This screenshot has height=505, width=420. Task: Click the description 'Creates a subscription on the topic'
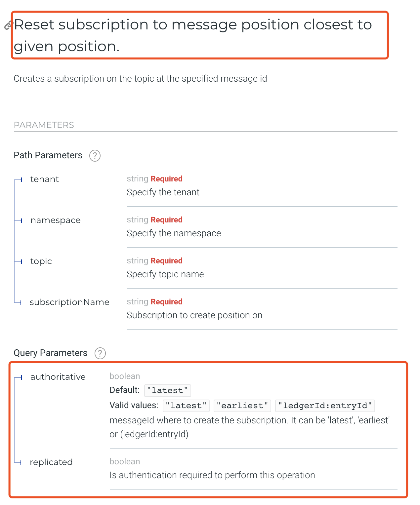coord(140,79)
